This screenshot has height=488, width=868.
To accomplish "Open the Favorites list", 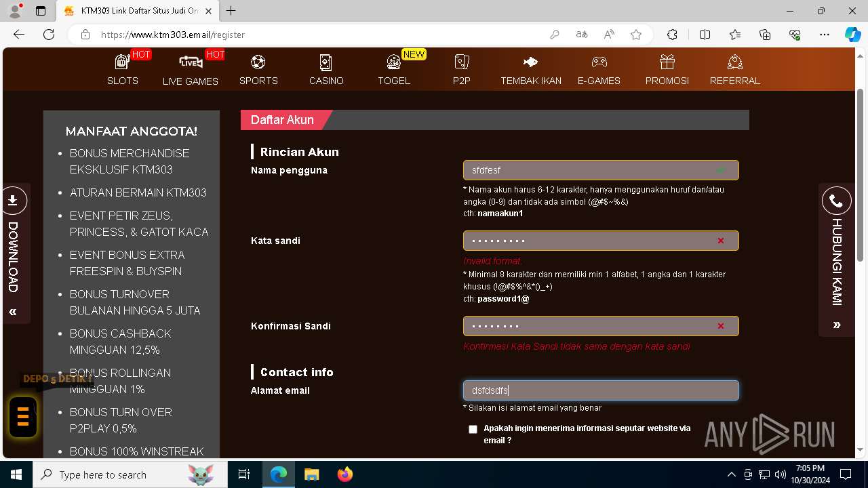I will coord(735,35).
